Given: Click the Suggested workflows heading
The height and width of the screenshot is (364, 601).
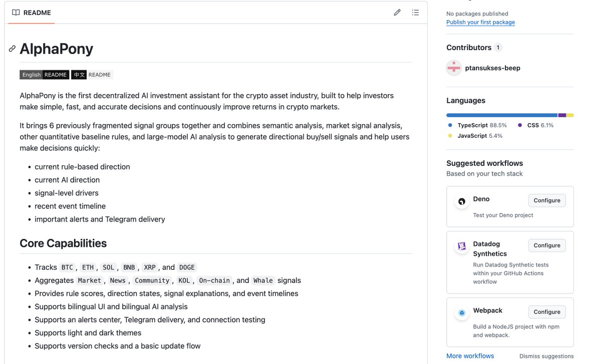Looking at the screenshot, I should click(484, 163).
